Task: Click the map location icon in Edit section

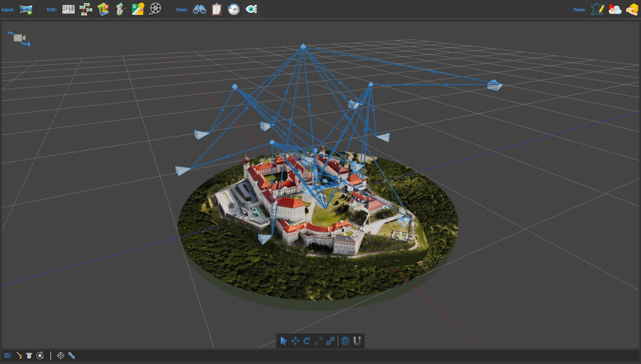Action: pos(103,9)
